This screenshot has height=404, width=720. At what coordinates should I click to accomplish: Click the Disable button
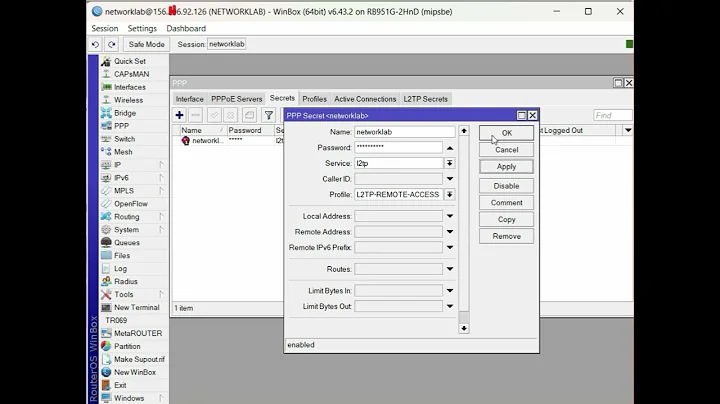point(506,186)
